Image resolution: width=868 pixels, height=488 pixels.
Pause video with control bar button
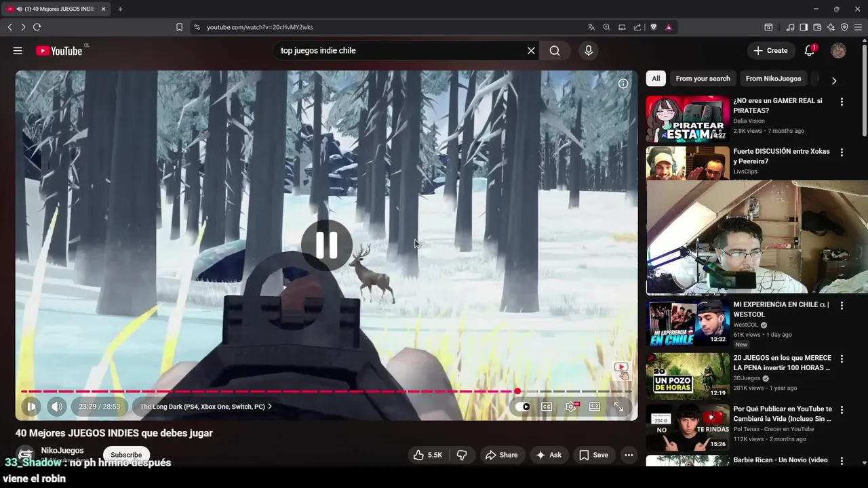(31, 407)
